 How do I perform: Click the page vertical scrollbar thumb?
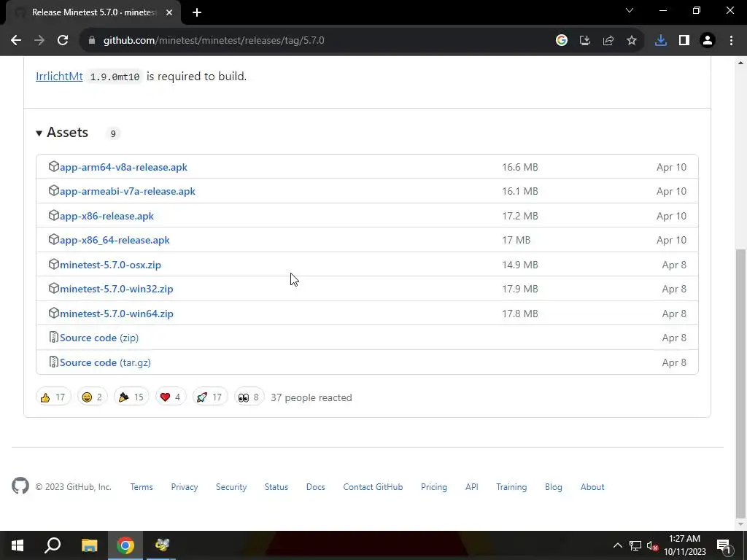740,384
